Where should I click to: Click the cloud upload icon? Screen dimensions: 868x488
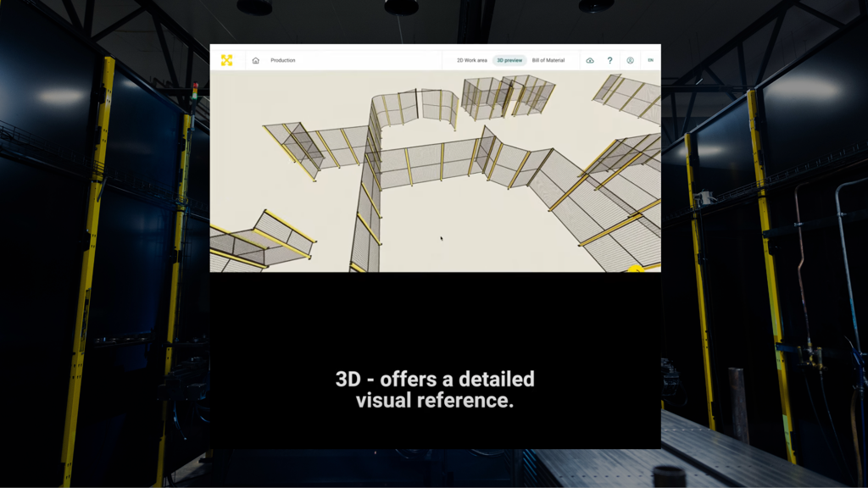590,61
